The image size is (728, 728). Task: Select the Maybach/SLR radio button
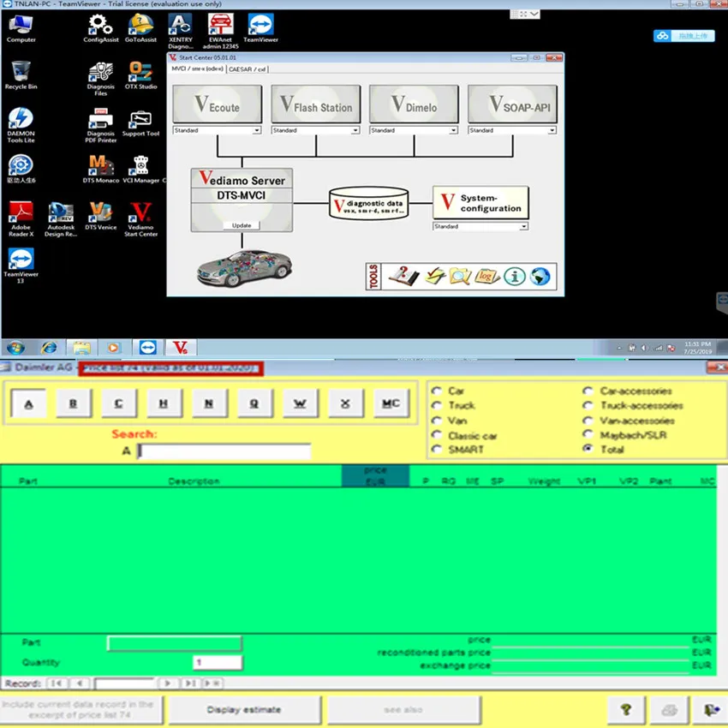coord(588,434)
